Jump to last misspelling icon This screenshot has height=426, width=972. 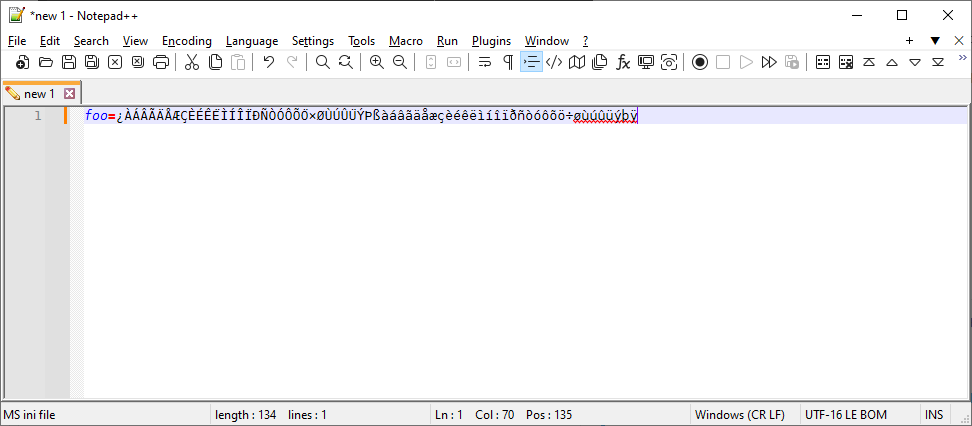point(938,62)
